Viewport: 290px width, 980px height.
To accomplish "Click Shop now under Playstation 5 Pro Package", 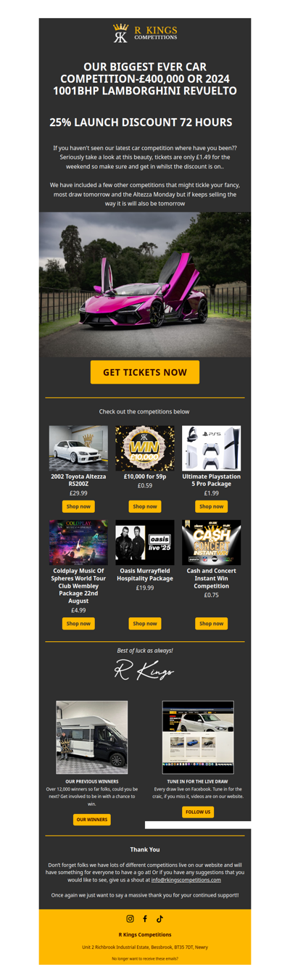I will (211, 506).
